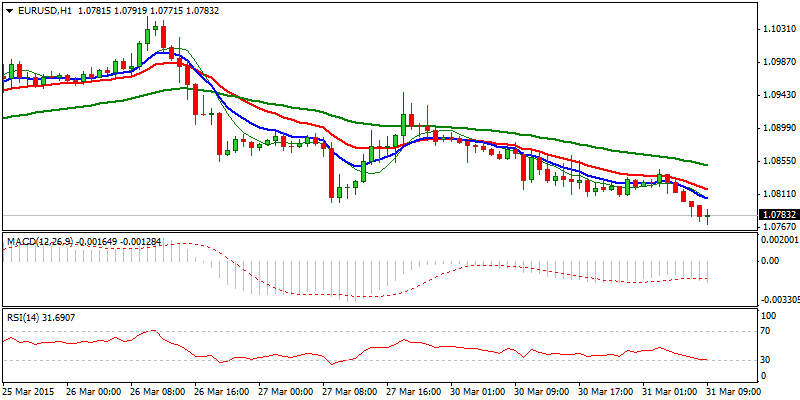Click the 1.08990 price axis label
Image resolution: width=800 pixels, height=400 pixels.
(x=778, y=128)
